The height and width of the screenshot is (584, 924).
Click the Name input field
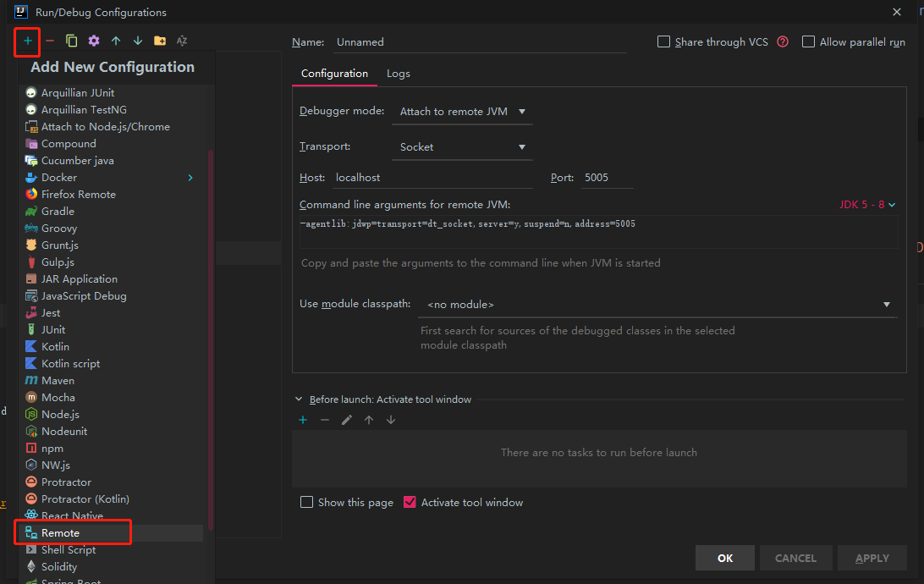(x=480, y=42)
